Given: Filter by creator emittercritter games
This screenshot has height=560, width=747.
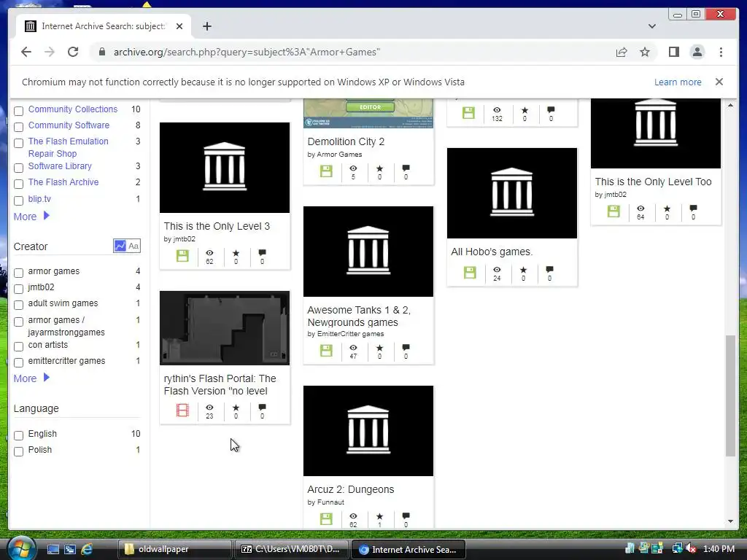Looking at the screenshot, I should [x=18, y=362].
